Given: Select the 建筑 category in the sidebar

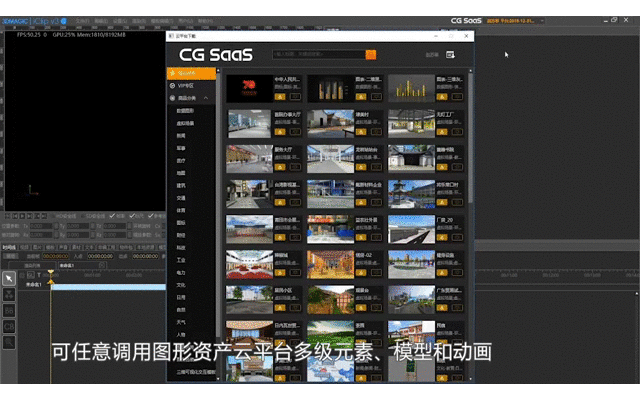Looking at the screenshot, I should tap(181, 185).
